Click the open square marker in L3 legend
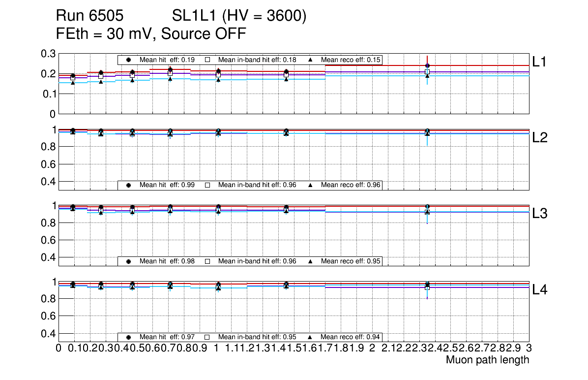 (207, 261)
